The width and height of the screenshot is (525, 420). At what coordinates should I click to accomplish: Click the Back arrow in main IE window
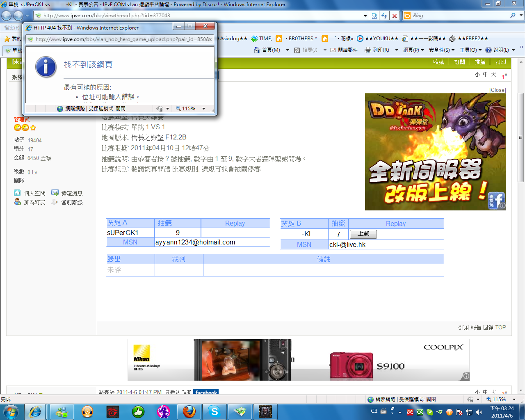[7, 16]
